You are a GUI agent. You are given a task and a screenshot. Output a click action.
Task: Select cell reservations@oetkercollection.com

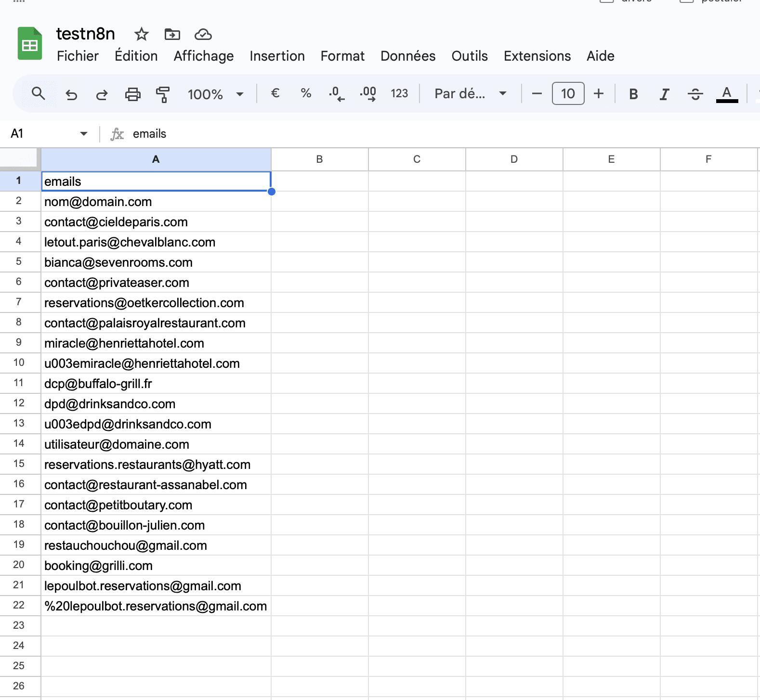point(156,303)
